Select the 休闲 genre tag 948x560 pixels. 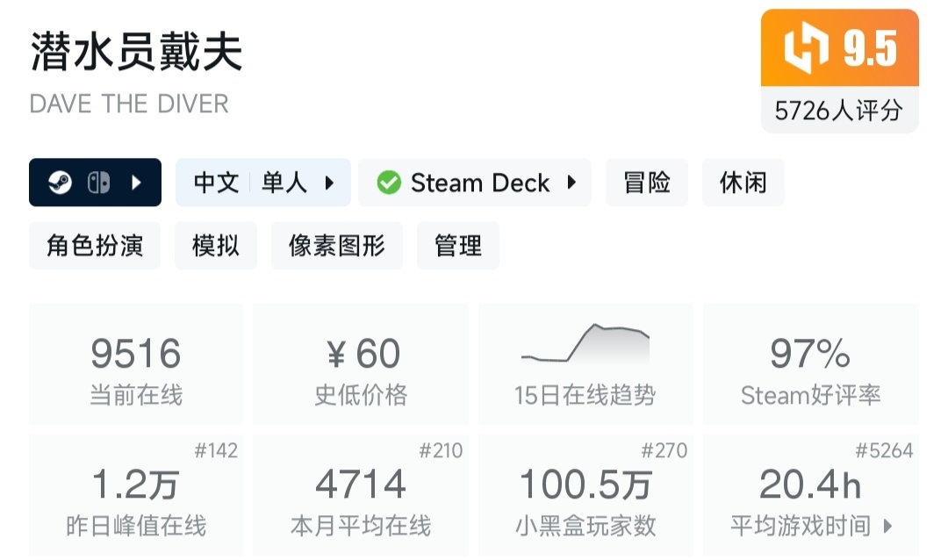click(743, 183)
